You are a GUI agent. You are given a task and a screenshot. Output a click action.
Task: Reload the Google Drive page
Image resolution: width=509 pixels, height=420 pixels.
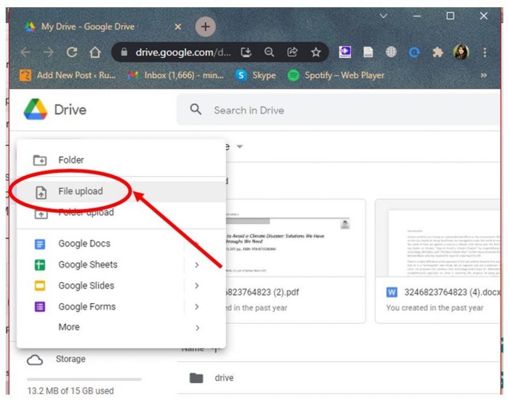pos(72,52)
